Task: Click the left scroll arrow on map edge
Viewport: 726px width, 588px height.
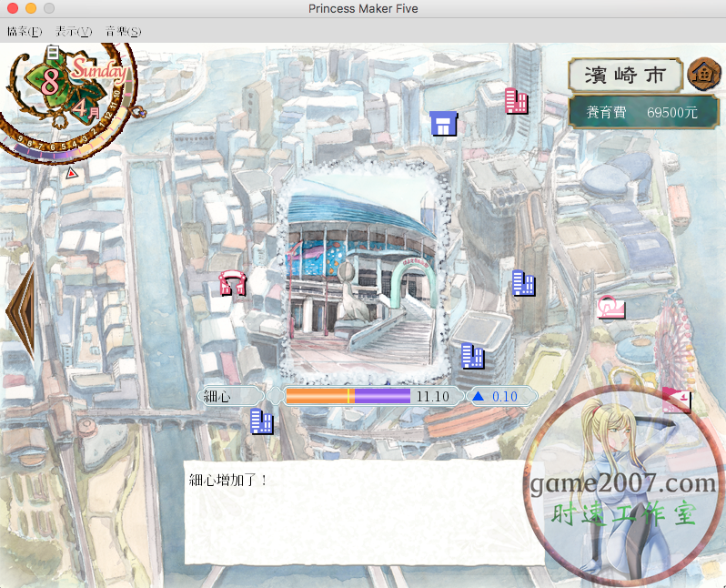Action: coord(20,310)
